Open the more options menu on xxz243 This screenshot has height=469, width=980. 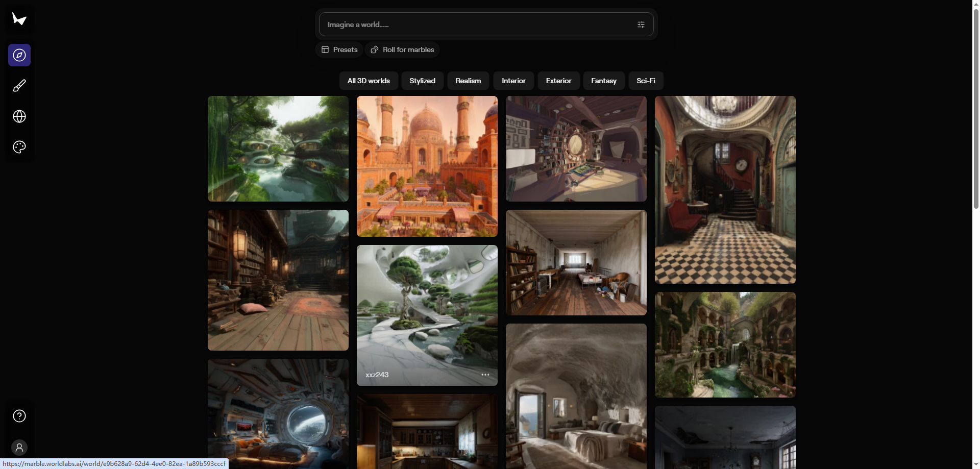485,374
